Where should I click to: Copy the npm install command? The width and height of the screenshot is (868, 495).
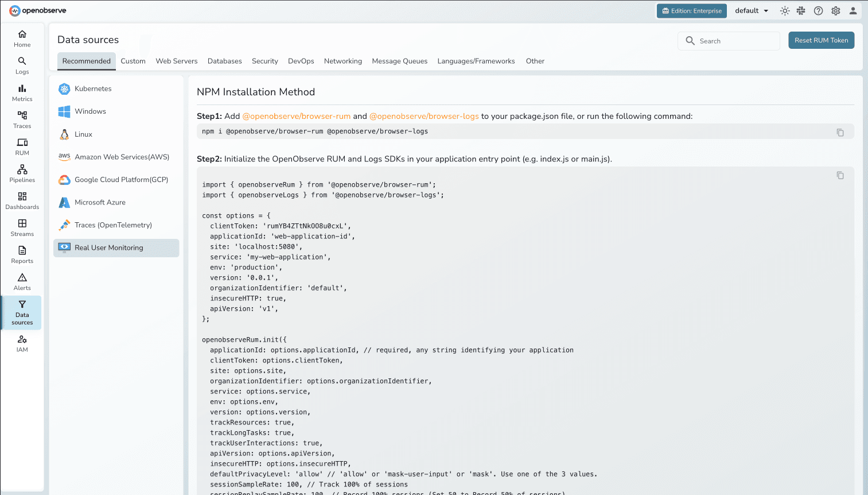[x=840, y=132]
